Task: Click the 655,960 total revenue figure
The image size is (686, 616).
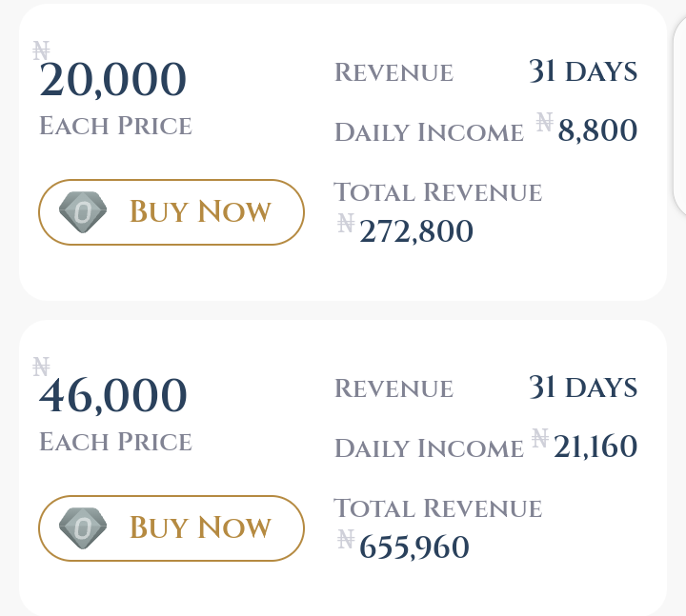Action: point(414,547)
